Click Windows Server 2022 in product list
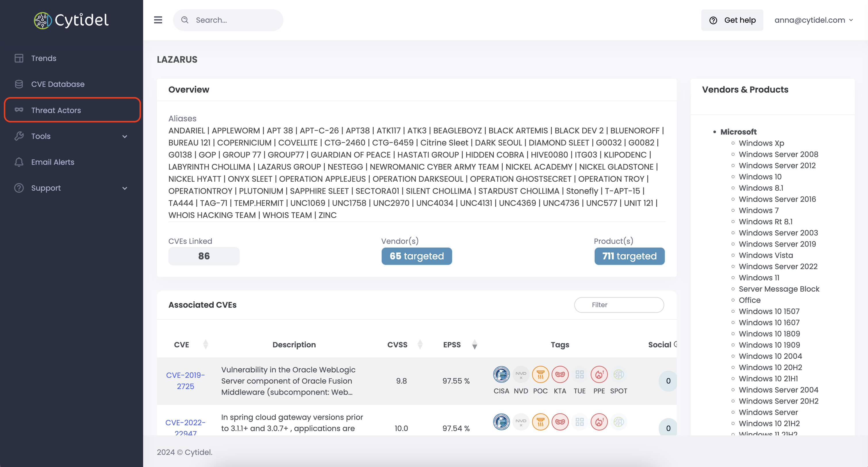 click(x=778, y=266)
